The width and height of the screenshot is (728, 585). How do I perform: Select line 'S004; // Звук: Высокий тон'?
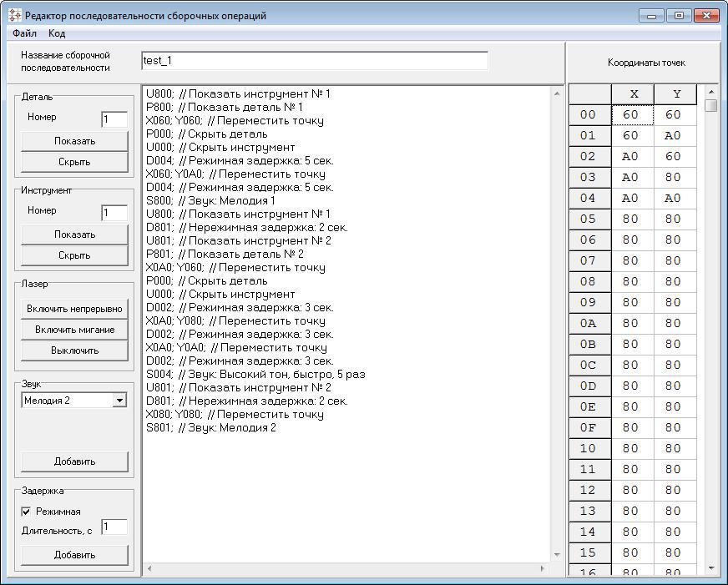pos(255,375)
